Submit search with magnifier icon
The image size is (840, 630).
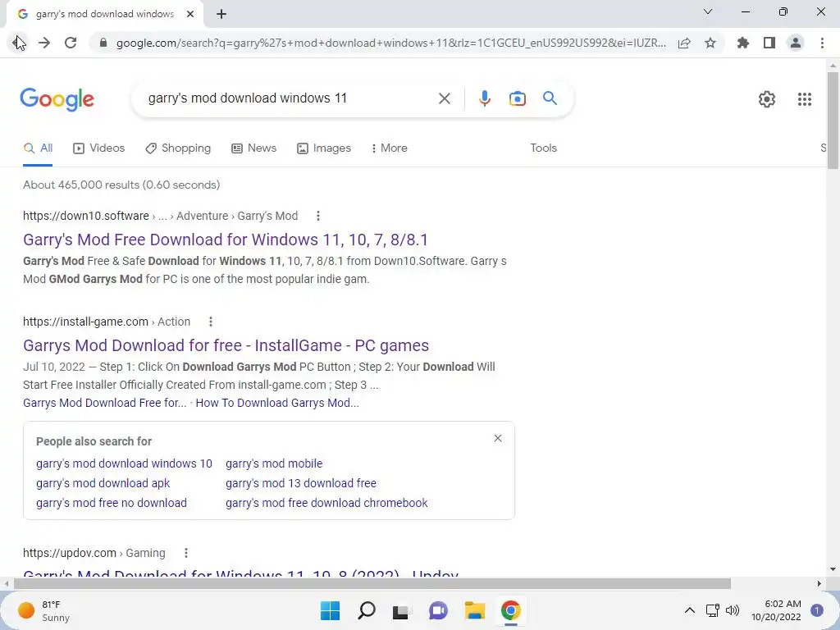[550, 98]
